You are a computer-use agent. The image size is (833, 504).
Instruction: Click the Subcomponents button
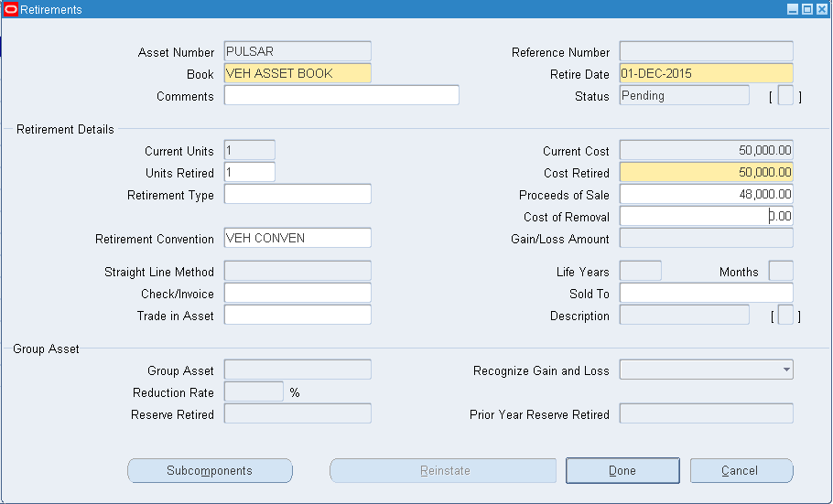coord(210,471)
